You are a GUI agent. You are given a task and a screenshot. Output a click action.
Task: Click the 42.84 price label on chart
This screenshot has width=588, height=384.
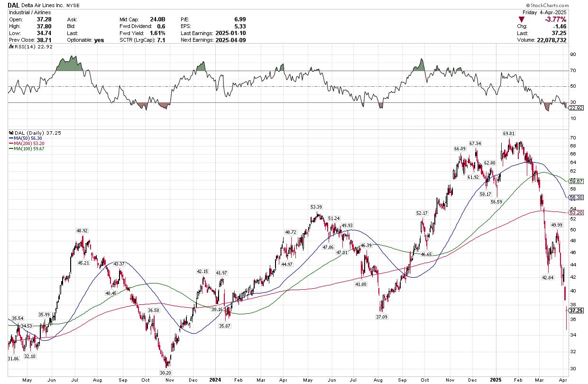[x=549, y=277]
